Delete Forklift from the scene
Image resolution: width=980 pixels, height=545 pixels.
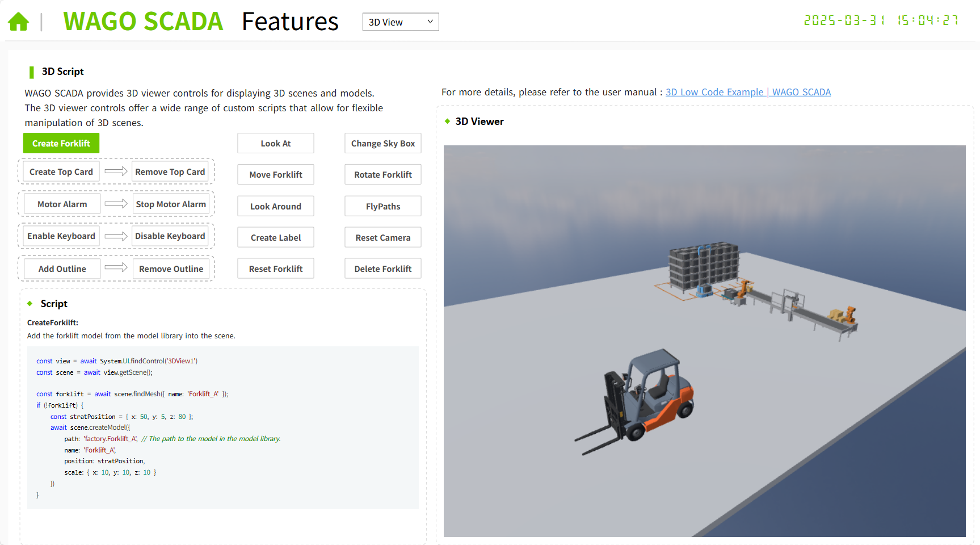coord(382,269)
